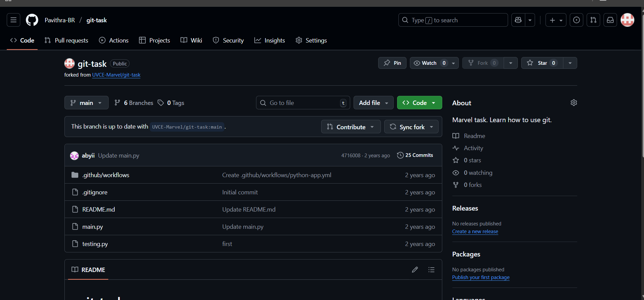Viewport: 644px width, 300px height.
Task: Switch to the Wiki tab
Action: point(191,40)
